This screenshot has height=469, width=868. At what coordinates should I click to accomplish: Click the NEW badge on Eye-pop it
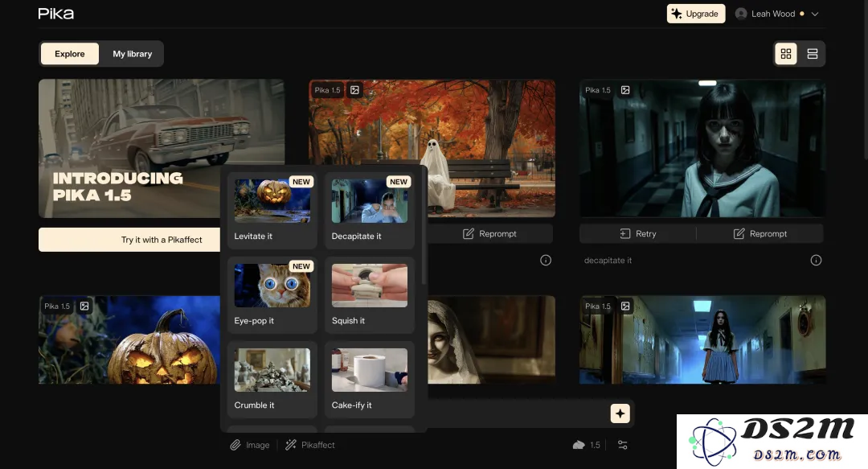[x=301, y=266]
